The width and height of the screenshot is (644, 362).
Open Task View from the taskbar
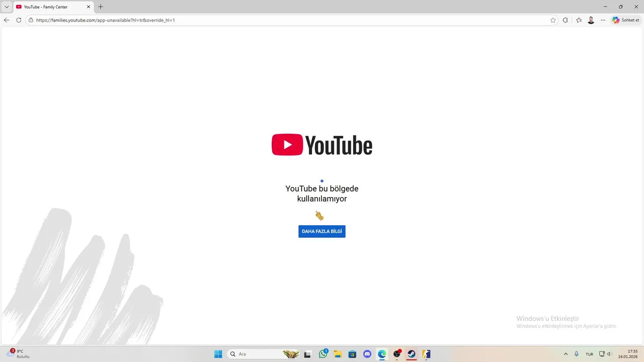(308, 354)
